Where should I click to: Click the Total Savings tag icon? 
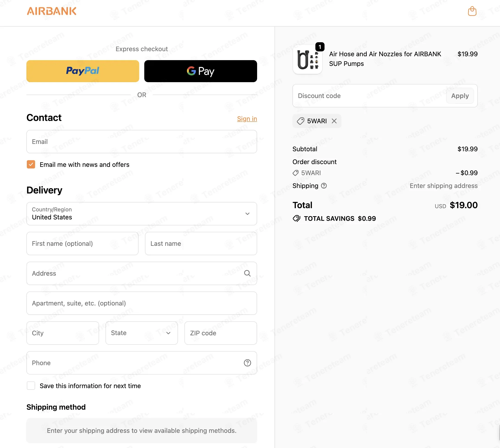coord(296,218)
